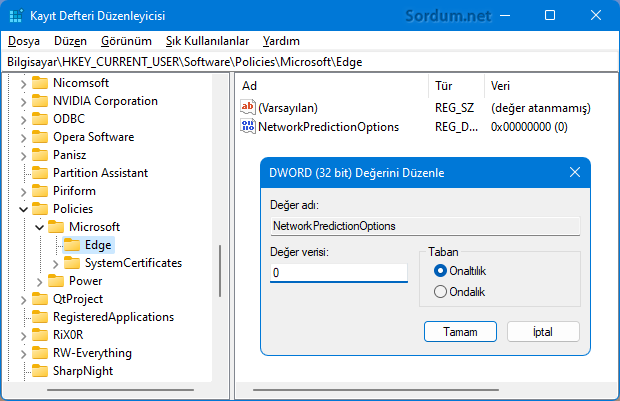Viewport: 620px width, 401px height.
Task: Click the Ad column header
Action: pyautogui.click(x=332, y=86)
